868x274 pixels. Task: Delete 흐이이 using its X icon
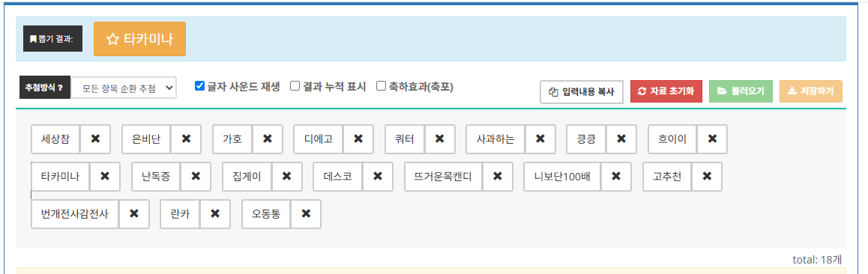(x=712, y=139)
